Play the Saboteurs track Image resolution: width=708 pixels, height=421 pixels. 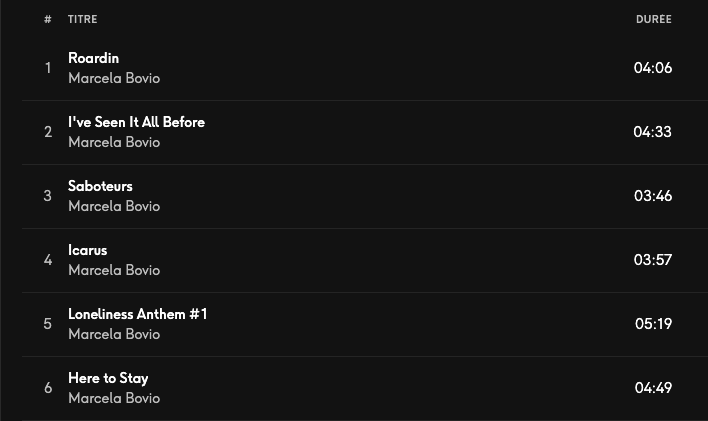point(100,186)
